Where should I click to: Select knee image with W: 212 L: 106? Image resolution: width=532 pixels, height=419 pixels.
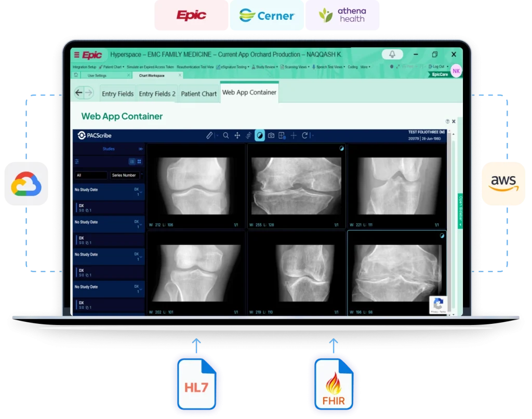[x=196, y=186]
